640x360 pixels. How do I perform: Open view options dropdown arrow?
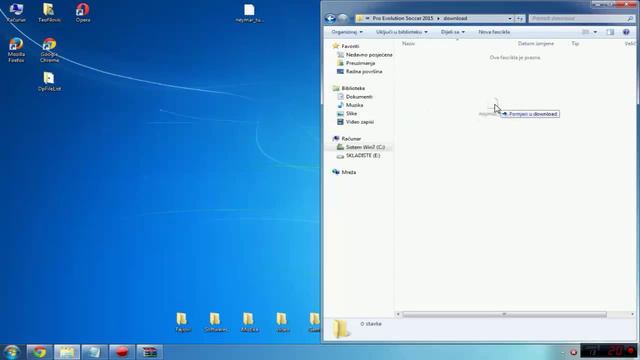tap(595, 32)
